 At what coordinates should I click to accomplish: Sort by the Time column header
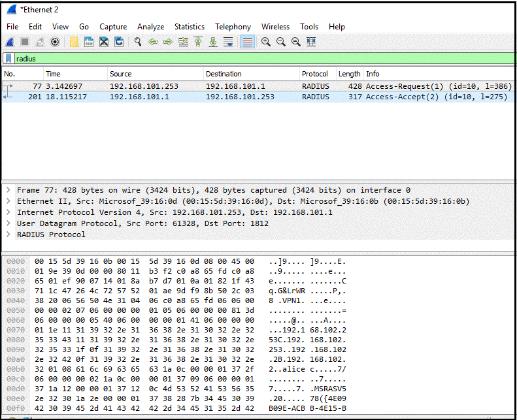[76, 74]
